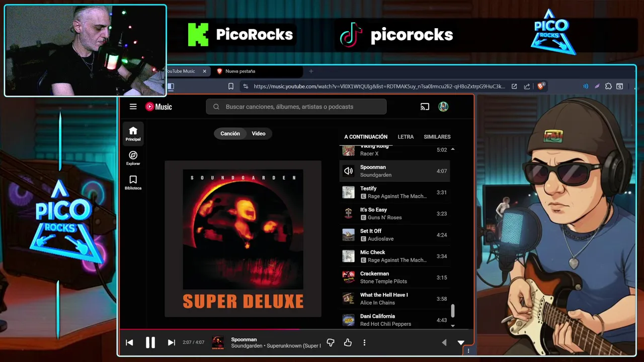
Task: Dislike the current song
Action: click(331, 342)
